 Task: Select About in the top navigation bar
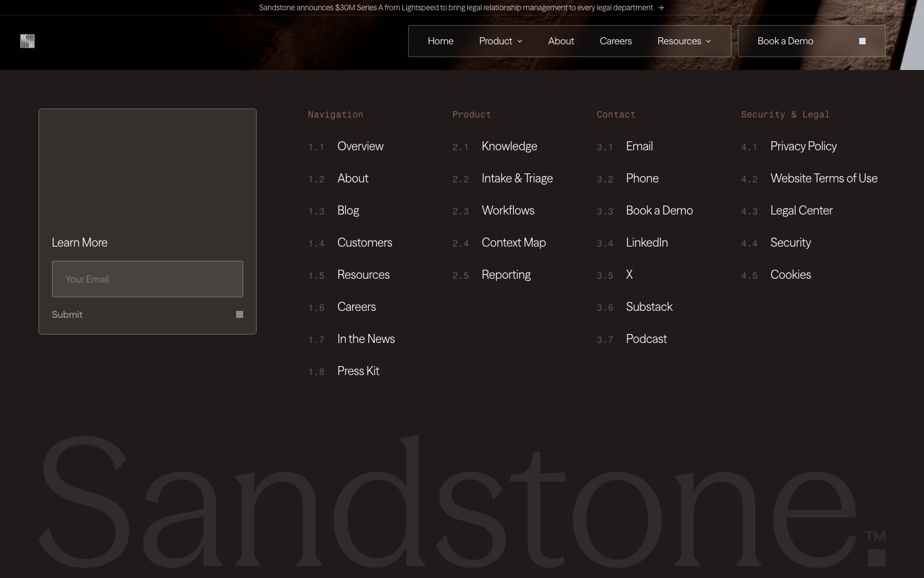pyautogui.click(x=561, y=41)
